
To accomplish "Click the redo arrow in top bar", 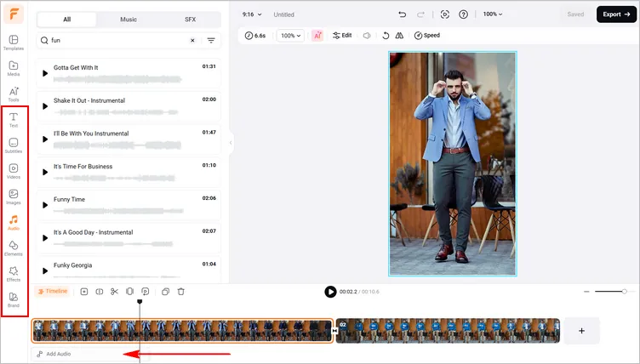I will (420, 14).
